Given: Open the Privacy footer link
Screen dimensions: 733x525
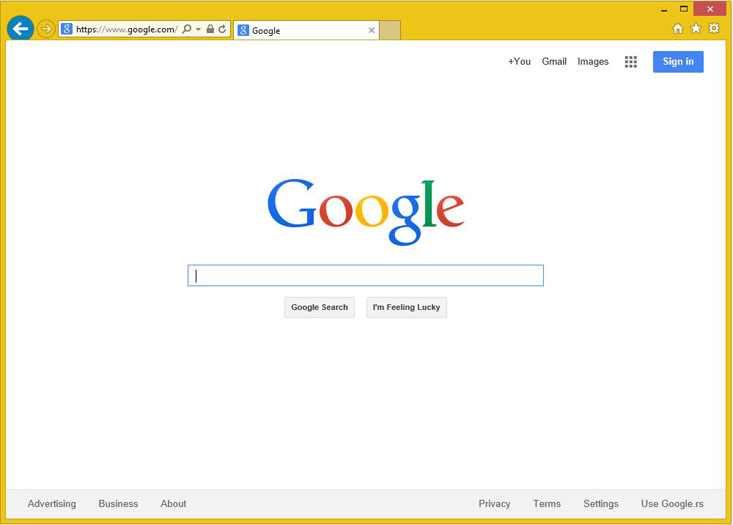Looking at the screenshot, I should [x=494, y=503].
